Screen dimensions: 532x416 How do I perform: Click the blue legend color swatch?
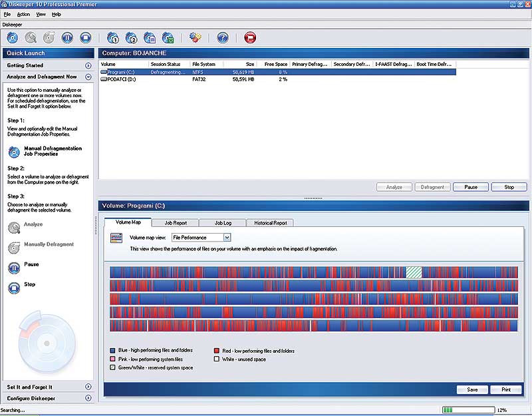click(x=112, y=351)
